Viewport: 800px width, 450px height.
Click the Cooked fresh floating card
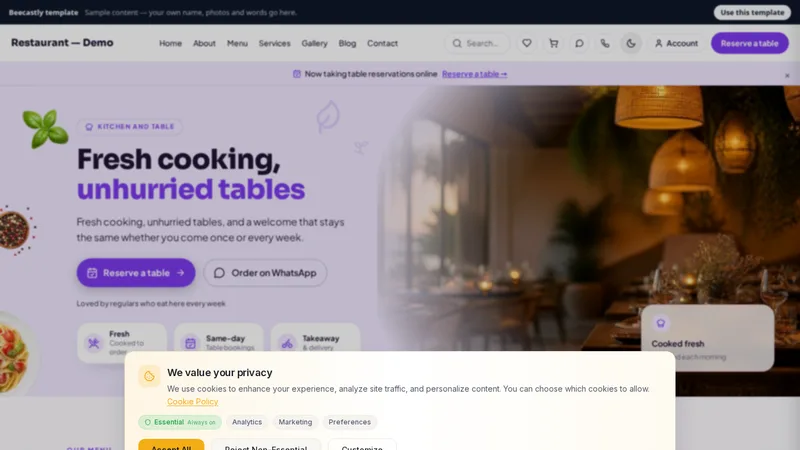point(708,338)
